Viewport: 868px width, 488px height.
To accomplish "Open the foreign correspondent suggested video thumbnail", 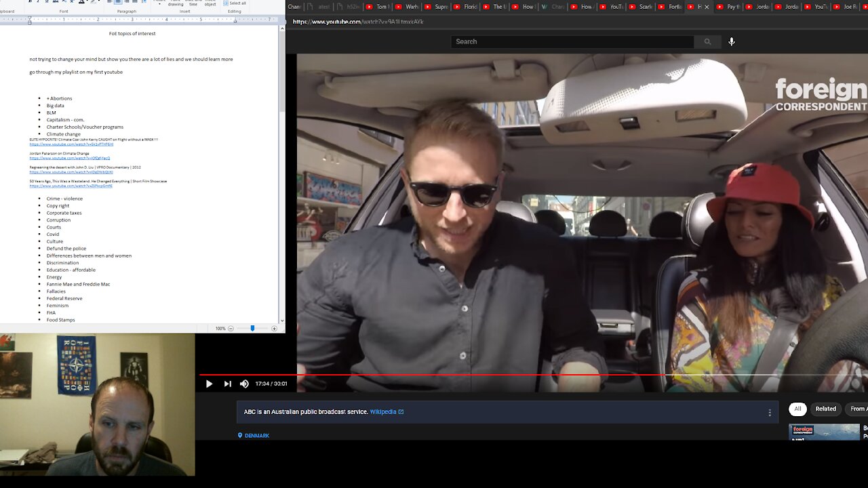I will [824, 432].
